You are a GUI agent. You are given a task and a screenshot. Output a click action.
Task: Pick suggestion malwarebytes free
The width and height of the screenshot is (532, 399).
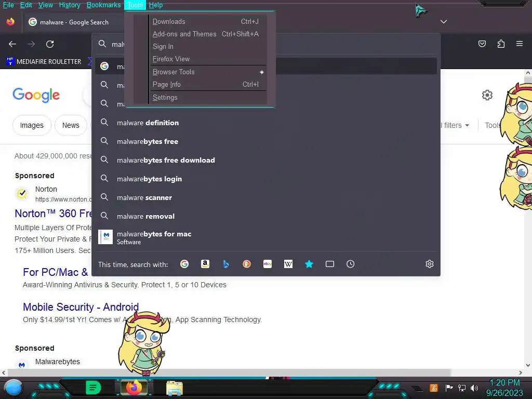266,141
